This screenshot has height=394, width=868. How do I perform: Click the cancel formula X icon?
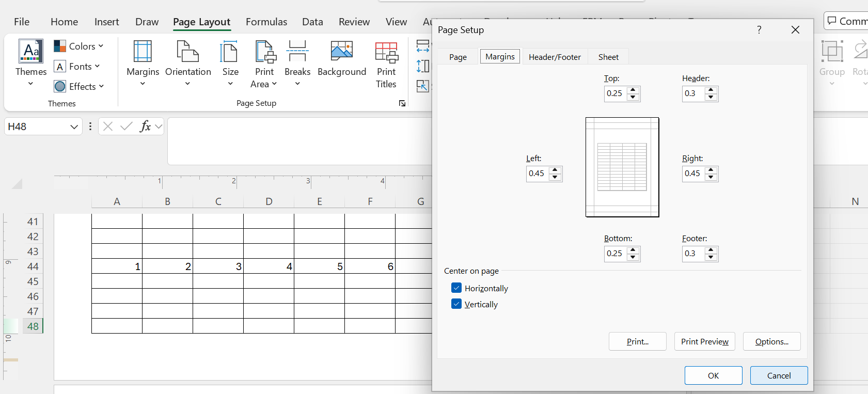tap(107, 127)
